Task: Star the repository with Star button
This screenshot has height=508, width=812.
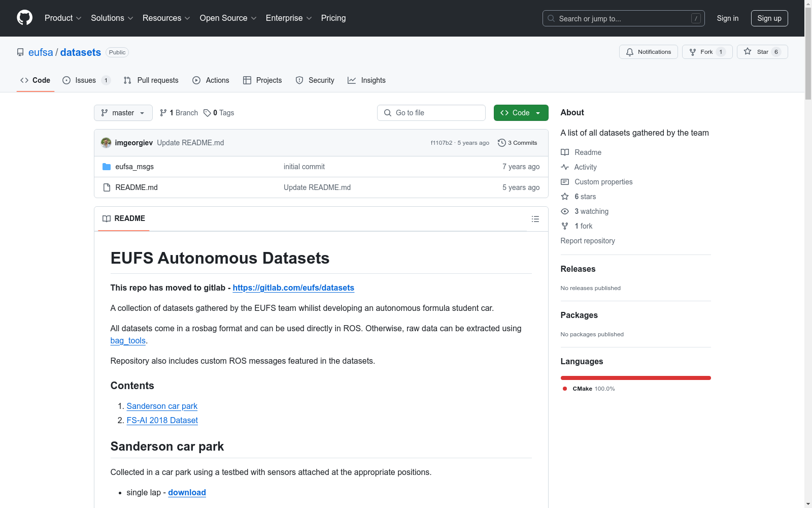Action: coord(762,52)
